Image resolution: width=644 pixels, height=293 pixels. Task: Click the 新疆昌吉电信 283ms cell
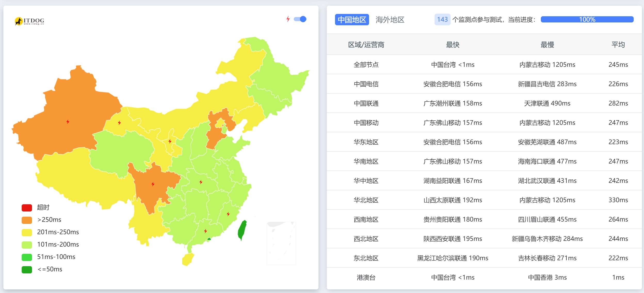tap(547, 84)
